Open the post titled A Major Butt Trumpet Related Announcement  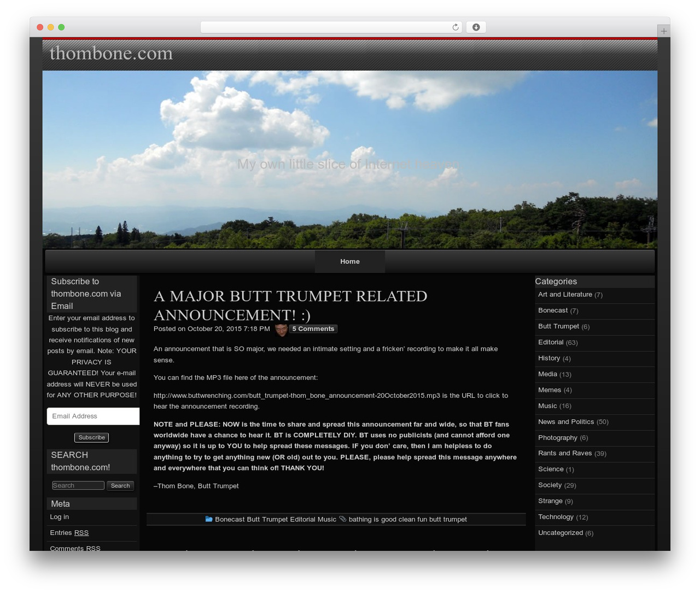coord(290,305)
